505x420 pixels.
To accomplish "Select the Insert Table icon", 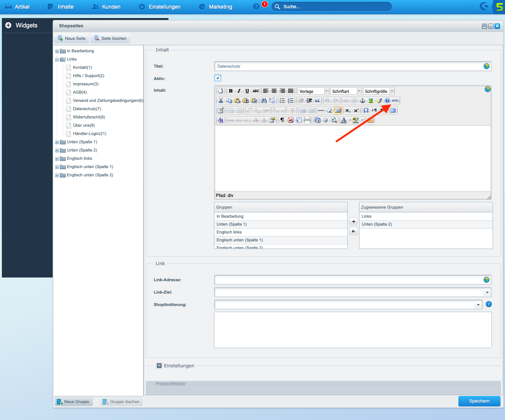I will [x=337, y=110].
